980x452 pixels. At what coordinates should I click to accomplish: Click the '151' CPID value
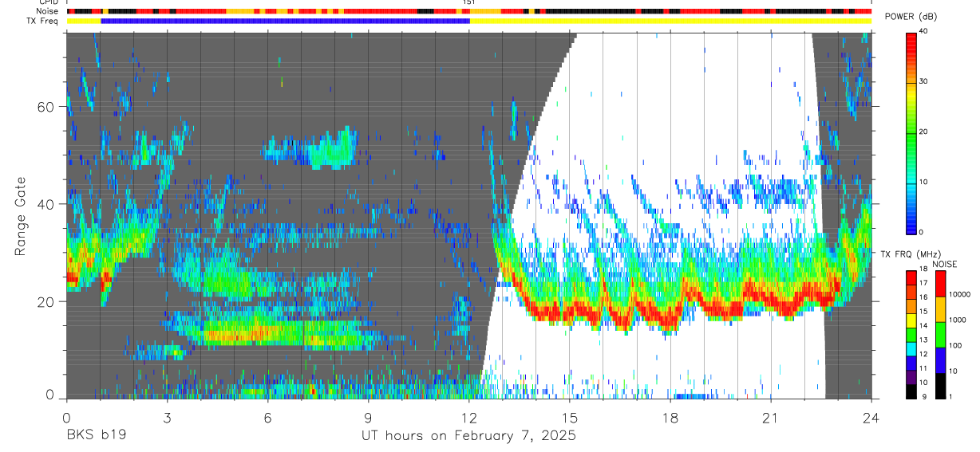pos(469,3)
